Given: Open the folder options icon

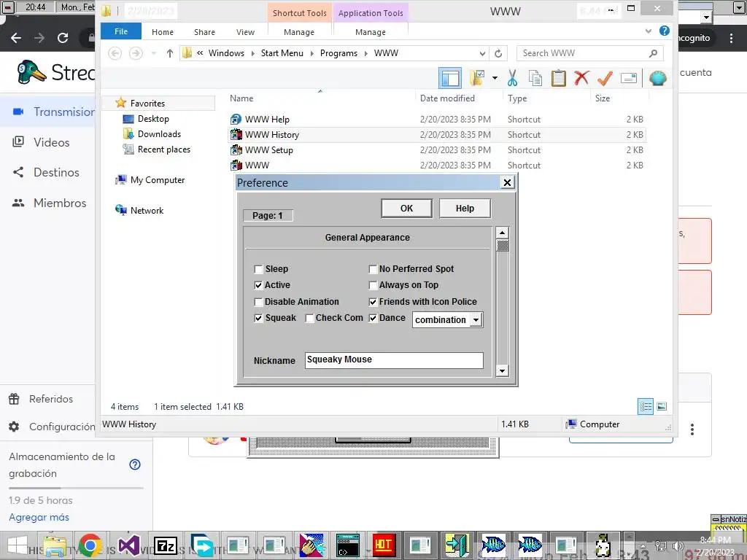Looking at the screenshot, I should click(477, 78).
